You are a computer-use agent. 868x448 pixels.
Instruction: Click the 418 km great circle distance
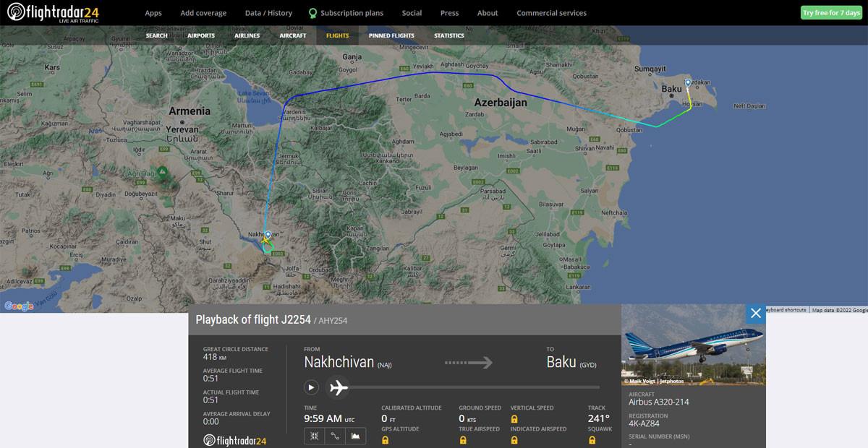[215, 357]
